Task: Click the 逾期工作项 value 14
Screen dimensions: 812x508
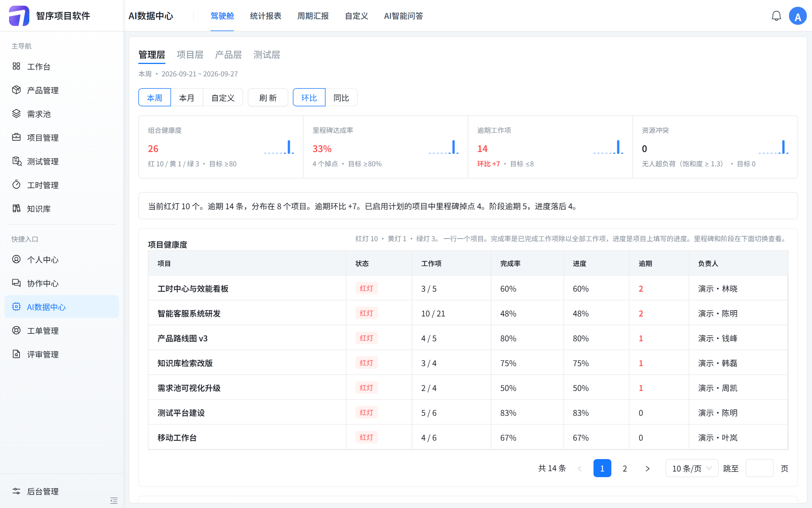Action: click(x=482, y=149)
